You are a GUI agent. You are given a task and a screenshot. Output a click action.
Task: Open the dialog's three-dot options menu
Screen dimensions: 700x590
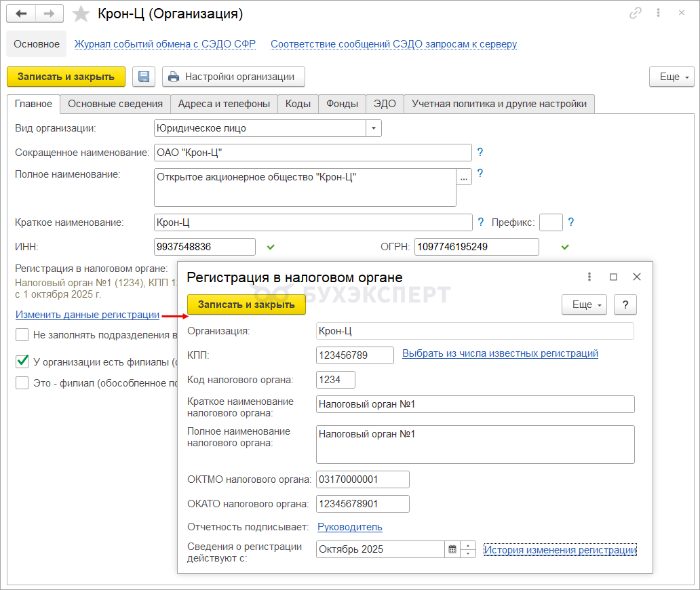[589, 277]
